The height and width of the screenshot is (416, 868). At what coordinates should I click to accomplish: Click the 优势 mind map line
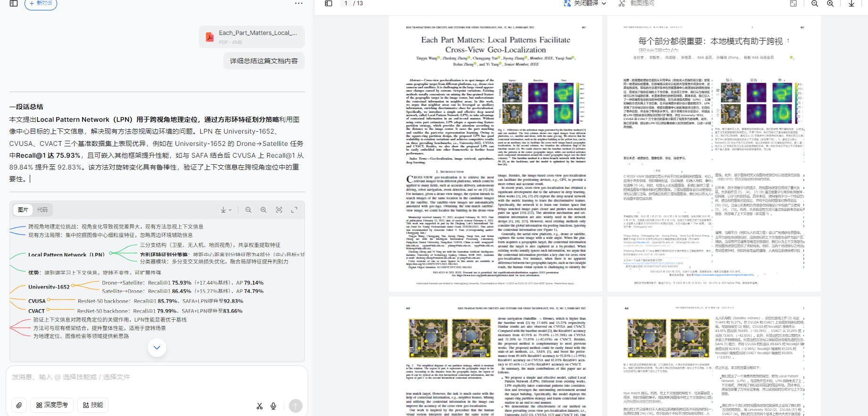point(94,272)
